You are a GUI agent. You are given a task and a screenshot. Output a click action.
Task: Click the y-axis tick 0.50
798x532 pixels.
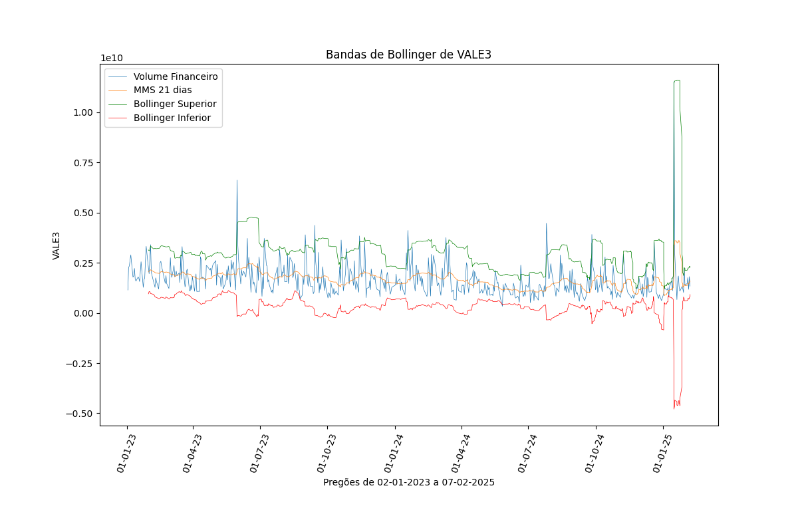click(84, 213)
